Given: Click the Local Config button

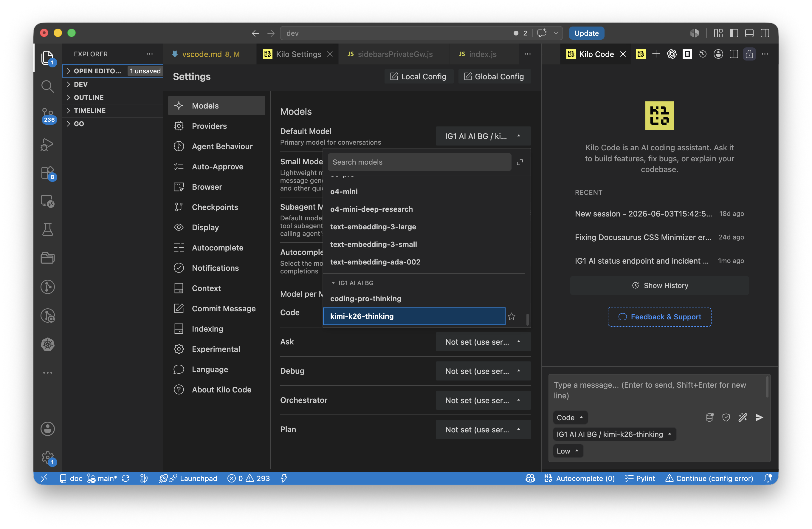Looking at the screenshot, I should click(x=418, y=76).
